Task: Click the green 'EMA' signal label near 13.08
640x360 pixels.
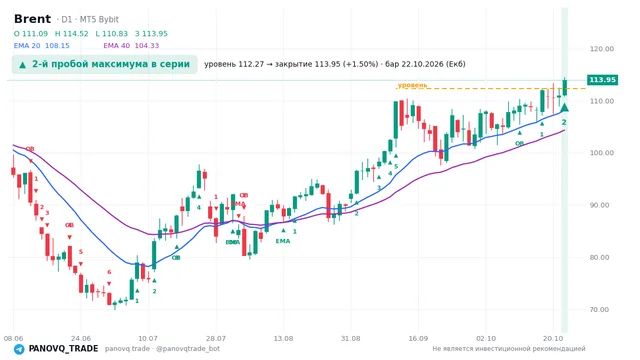Action: [x=283, y=241]
